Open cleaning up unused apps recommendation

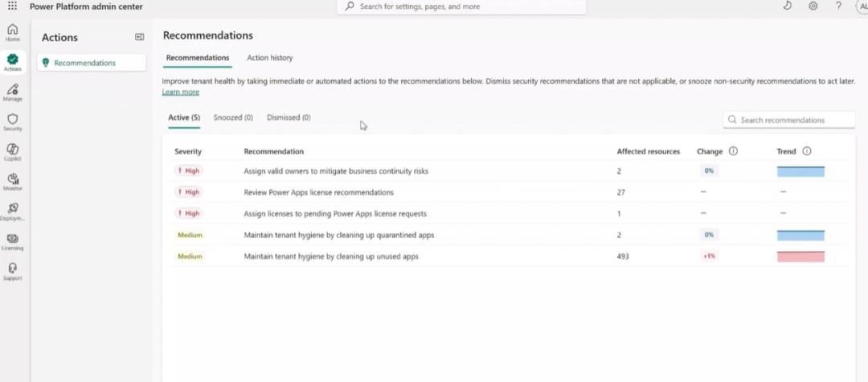pos(331,257)
